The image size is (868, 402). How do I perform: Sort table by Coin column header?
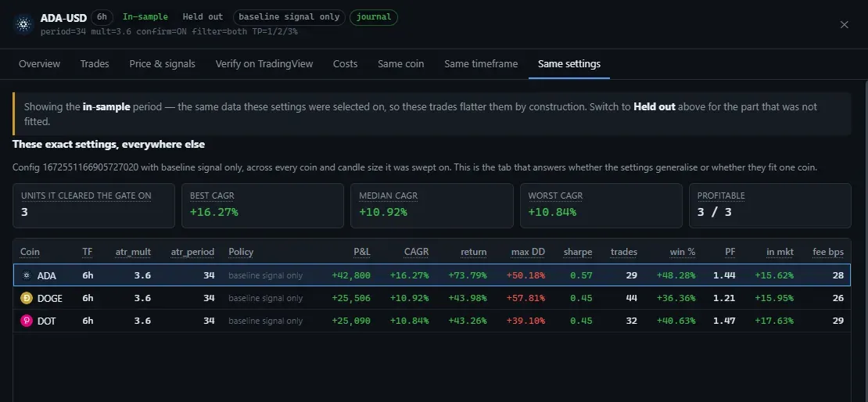coord(30,252)
